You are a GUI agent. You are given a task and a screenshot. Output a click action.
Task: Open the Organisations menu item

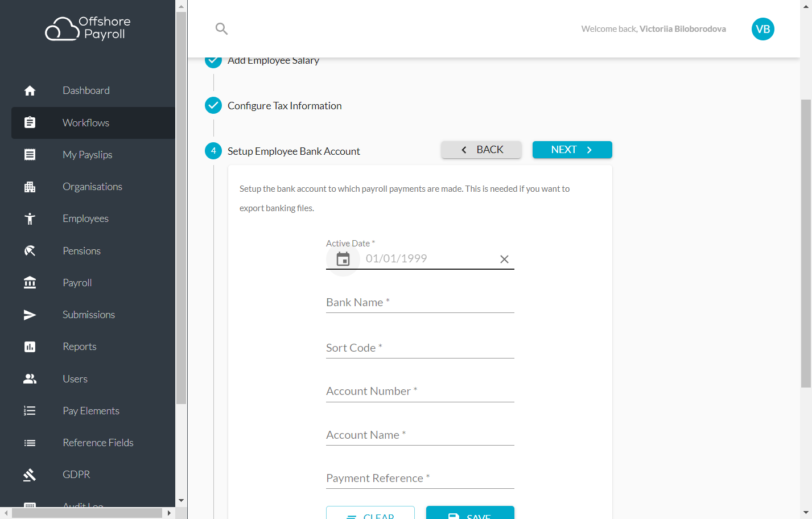93,187
